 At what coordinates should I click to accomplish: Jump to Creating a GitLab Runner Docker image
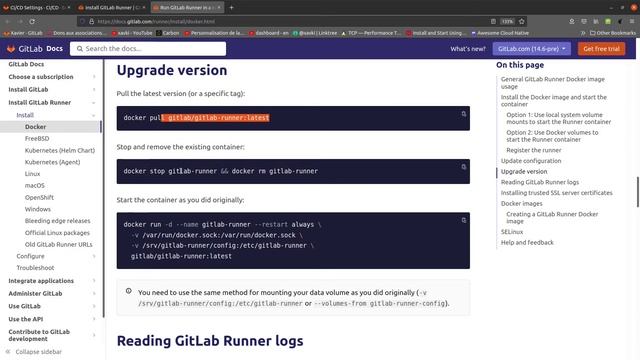tap(552, 218)
